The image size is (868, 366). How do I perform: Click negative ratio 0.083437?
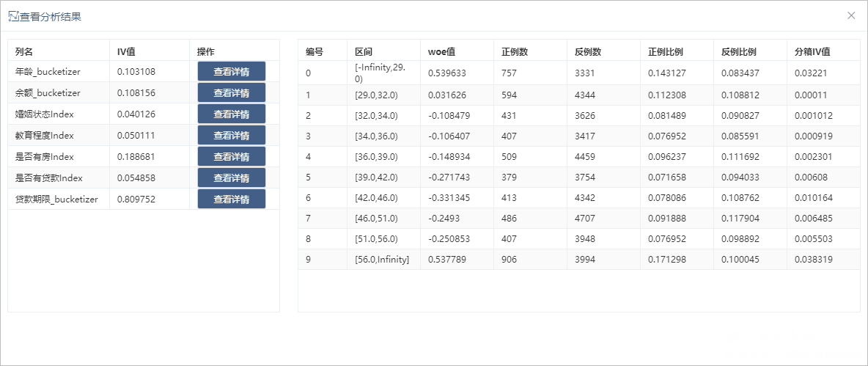click(x=740, y=73)
